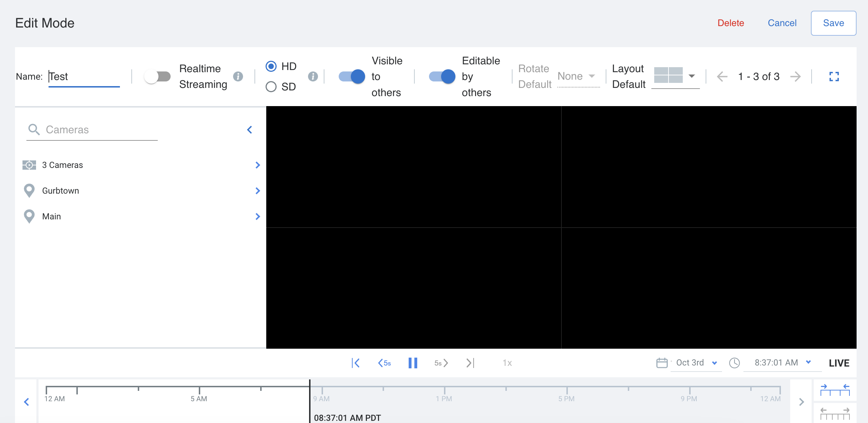Viewport: 868px width, 423px height.
Task: Select the SD radio button
Action: (x=271, y=87)
